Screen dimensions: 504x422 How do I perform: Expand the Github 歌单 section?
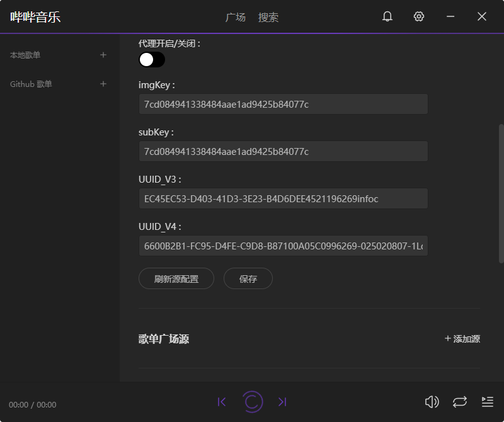coord(103,84)
